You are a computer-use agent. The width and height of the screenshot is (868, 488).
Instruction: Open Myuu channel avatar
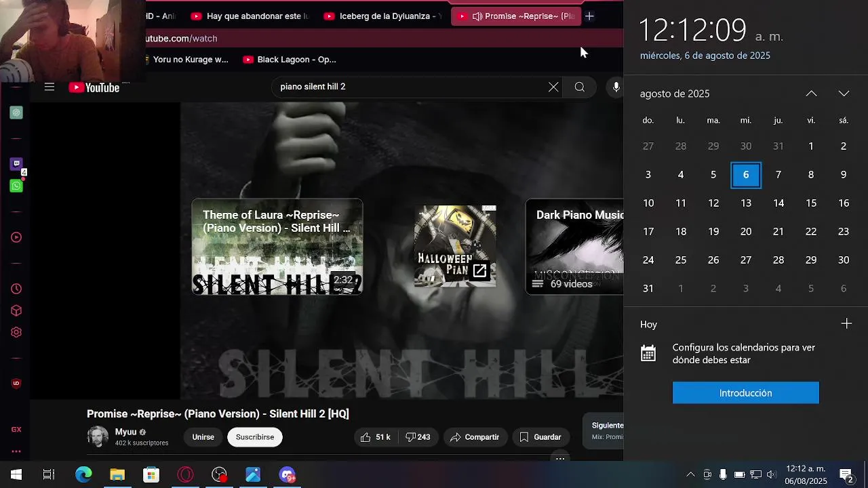pyautogui.click(x=98, y=436)
